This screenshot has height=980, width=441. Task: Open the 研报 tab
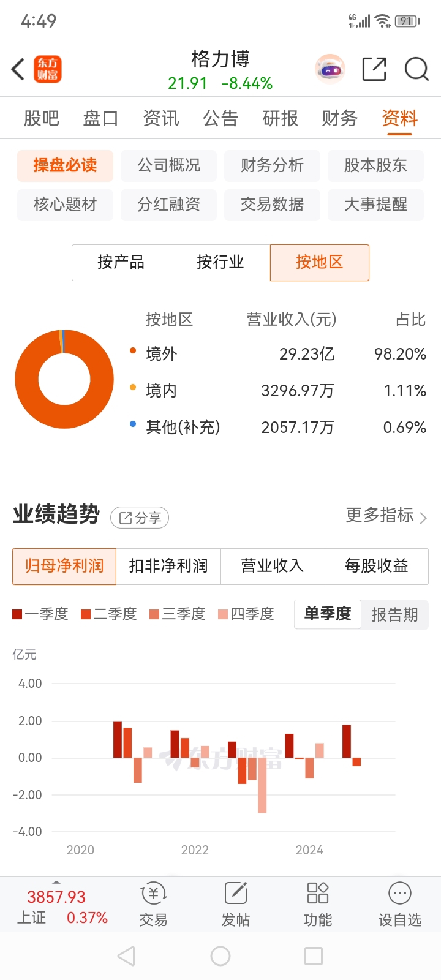click(x=280, y=118)
